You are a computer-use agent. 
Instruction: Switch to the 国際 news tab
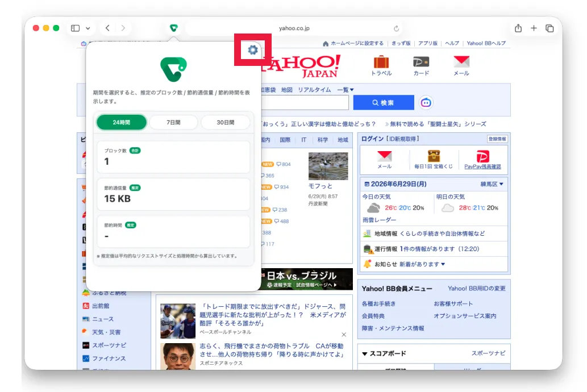285,140
